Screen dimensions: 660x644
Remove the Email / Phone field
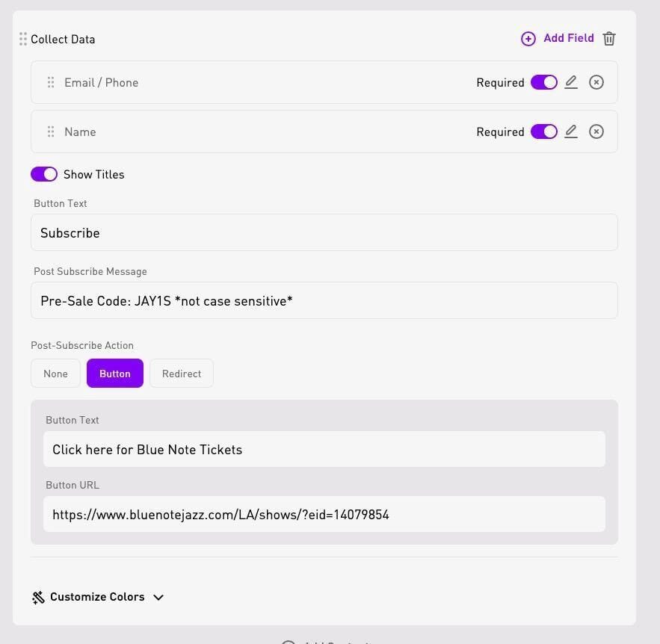(596, 82)
